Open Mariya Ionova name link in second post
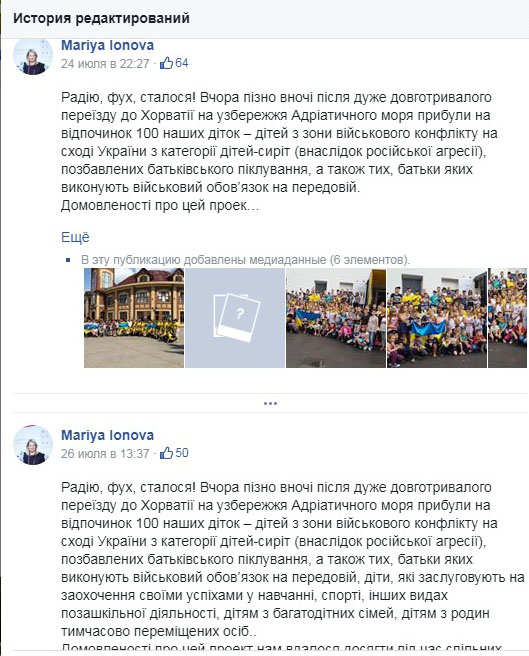529x656 pixels. click(108, 435)
